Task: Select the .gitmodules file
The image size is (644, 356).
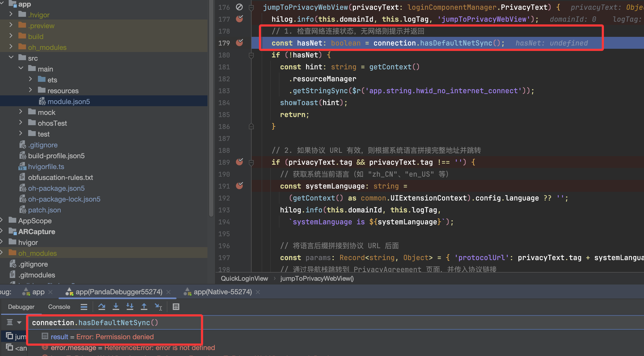Action: (x=37, y=275)
